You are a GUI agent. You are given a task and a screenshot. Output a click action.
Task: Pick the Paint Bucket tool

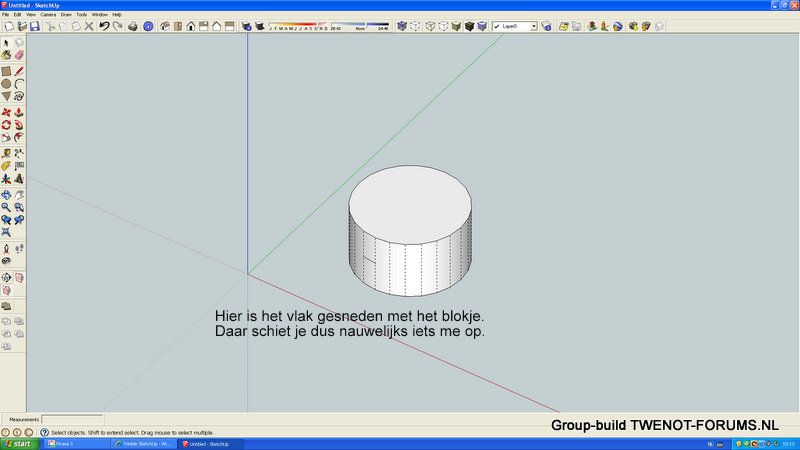pyautogui.click(x=6, y=55)
